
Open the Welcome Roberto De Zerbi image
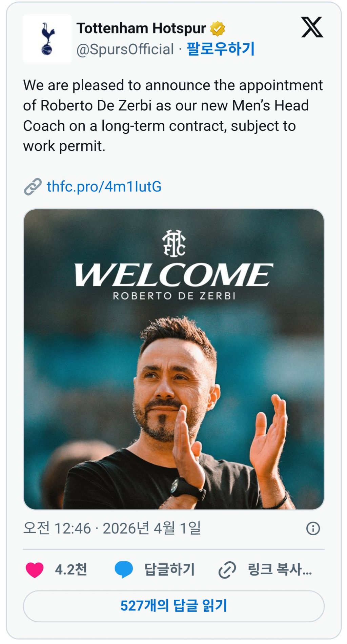click(173, 359)
